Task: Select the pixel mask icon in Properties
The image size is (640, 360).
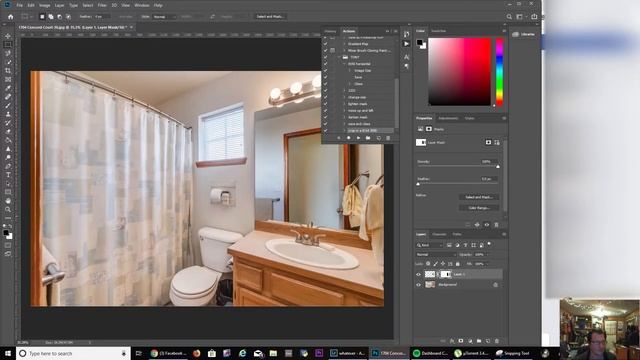Action: click(488, 142)
